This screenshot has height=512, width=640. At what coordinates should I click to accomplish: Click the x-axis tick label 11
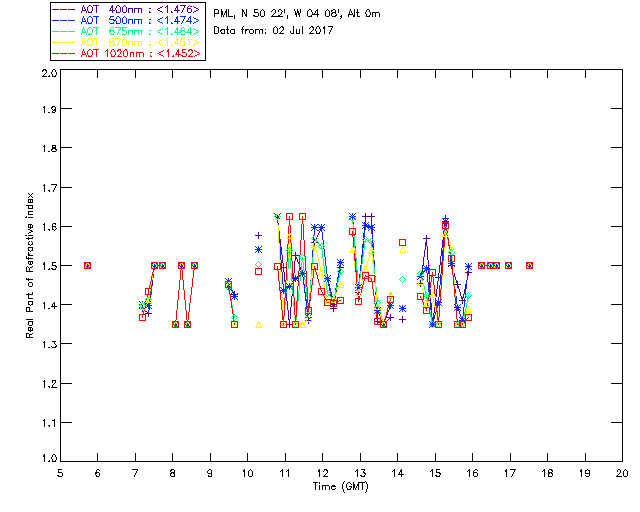coord(285,473)
